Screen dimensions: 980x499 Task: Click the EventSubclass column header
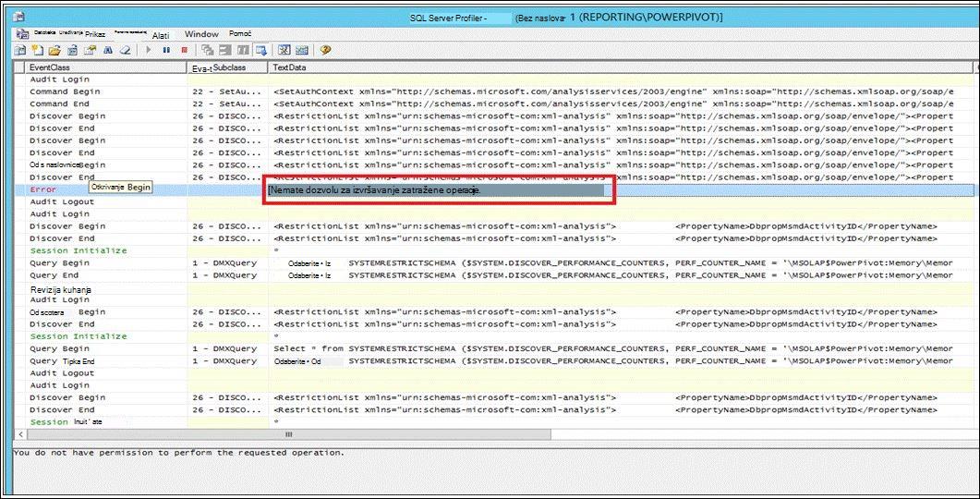(x=227, y=67)
